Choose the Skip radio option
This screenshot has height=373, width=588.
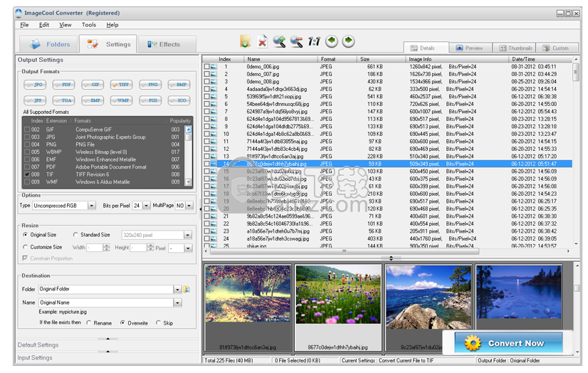point(158,322)
